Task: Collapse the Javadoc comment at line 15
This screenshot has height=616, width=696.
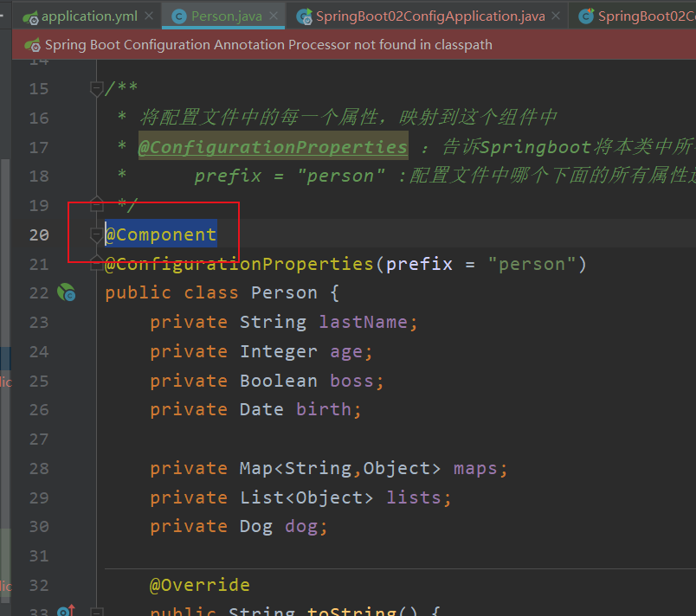Action: point(96,88)
